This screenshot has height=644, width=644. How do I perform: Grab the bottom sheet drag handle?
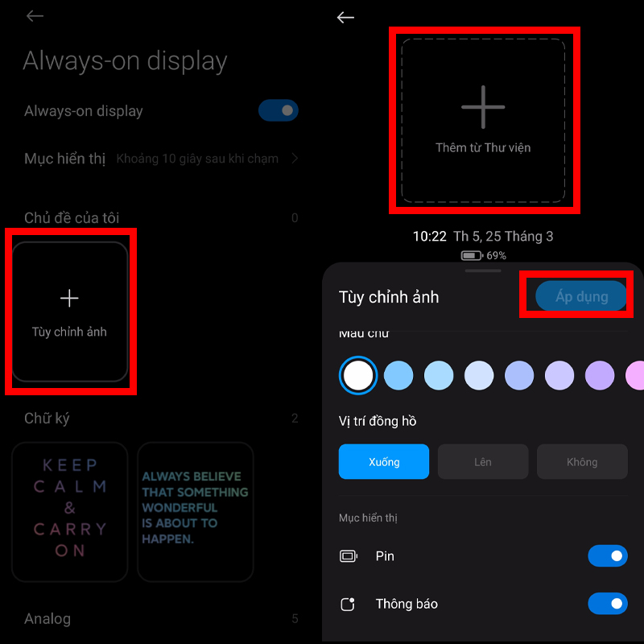point(483,270)
